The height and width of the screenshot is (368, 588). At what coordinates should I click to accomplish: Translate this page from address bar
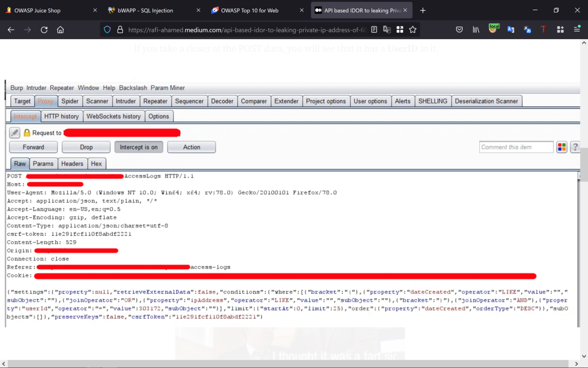pyautogui.click(x=387, y=30)
